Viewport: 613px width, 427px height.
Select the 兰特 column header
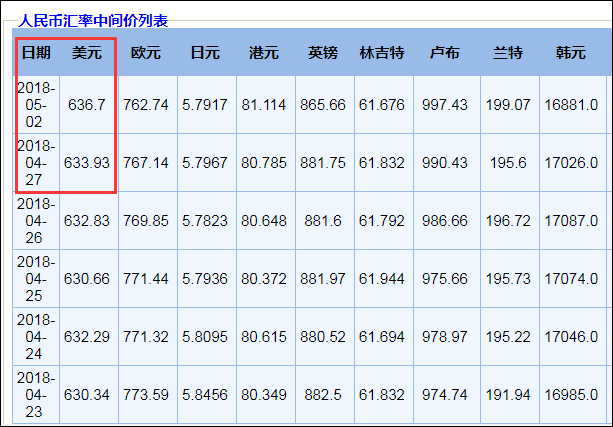pyautogui.click(x=507, y=52)
